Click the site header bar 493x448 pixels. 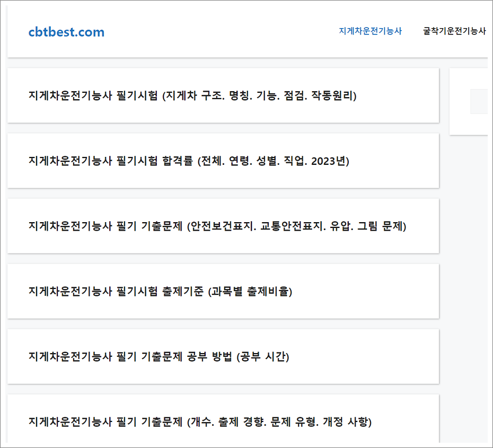(x=247, y=31)
